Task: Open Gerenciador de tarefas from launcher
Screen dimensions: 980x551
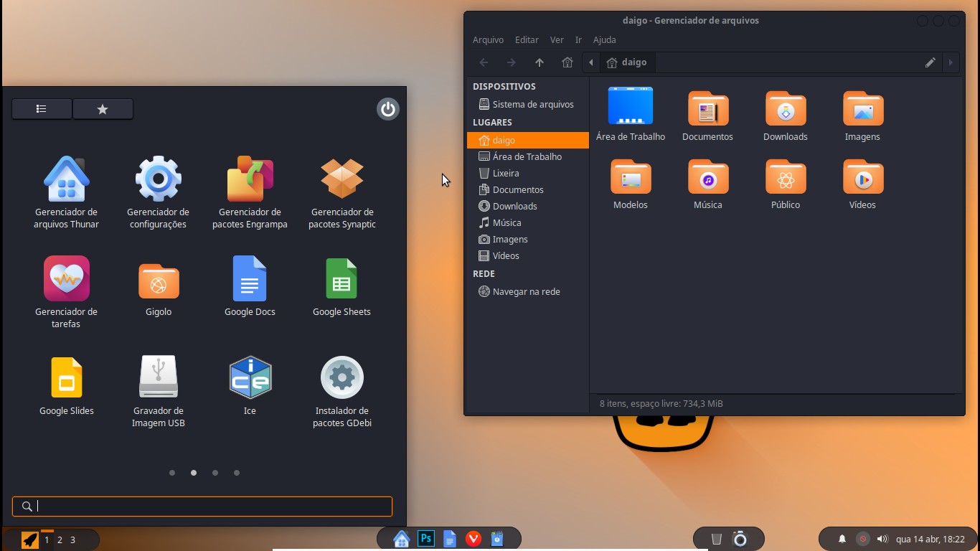Action: [x=66, y=278]
